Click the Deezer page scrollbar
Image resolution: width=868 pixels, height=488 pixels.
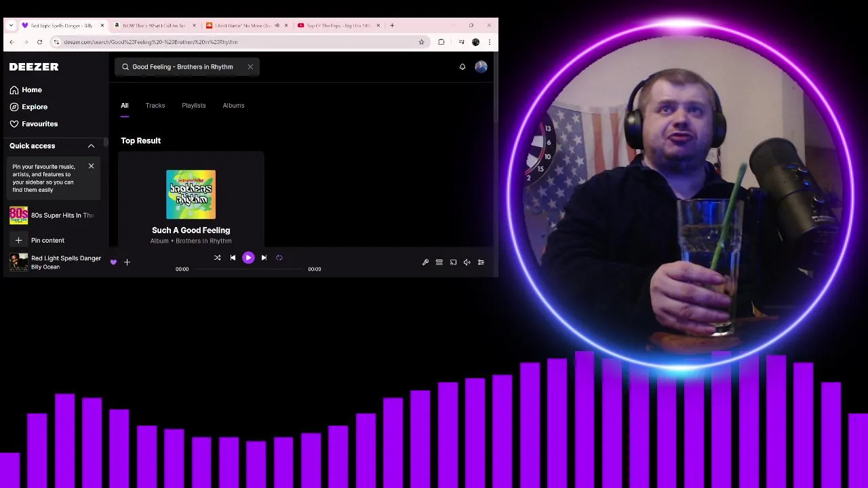coord(496,88)
